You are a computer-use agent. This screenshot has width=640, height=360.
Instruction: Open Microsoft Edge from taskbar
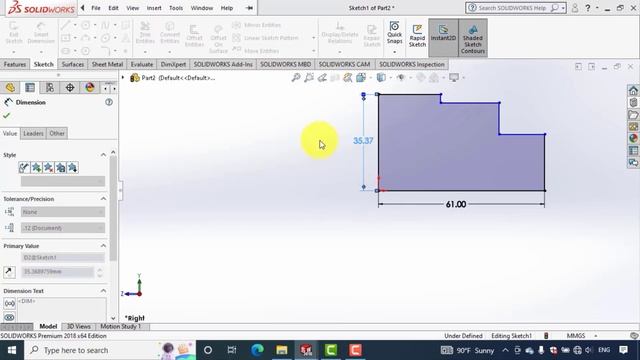pos(257,350)
